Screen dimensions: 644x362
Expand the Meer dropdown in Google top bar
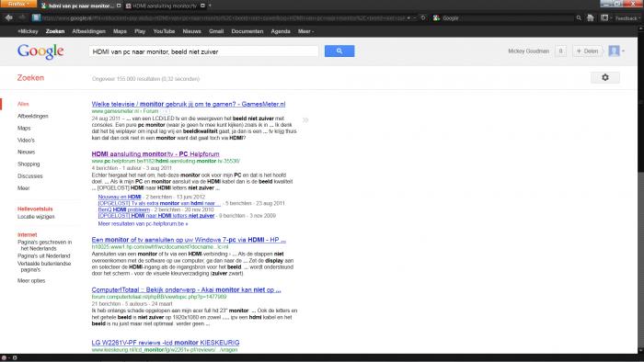coord(305,31)
